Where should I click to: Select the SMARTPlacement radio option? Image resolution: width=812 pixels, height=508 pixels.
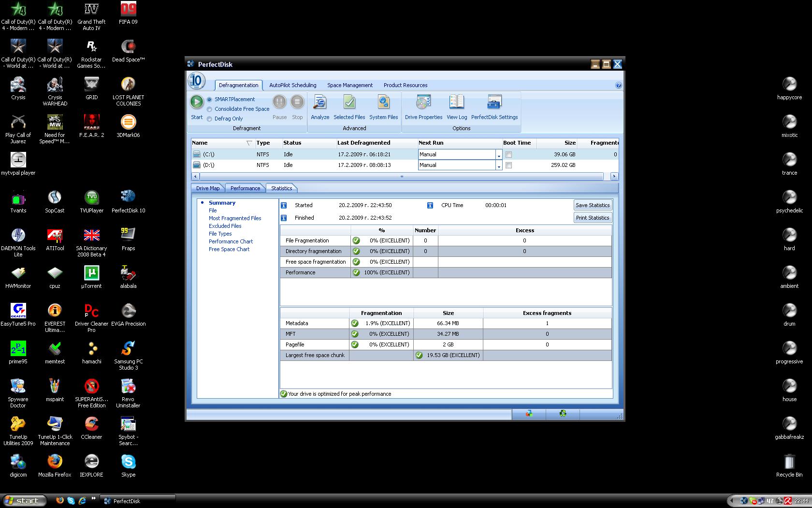click(x=210, y=99)
